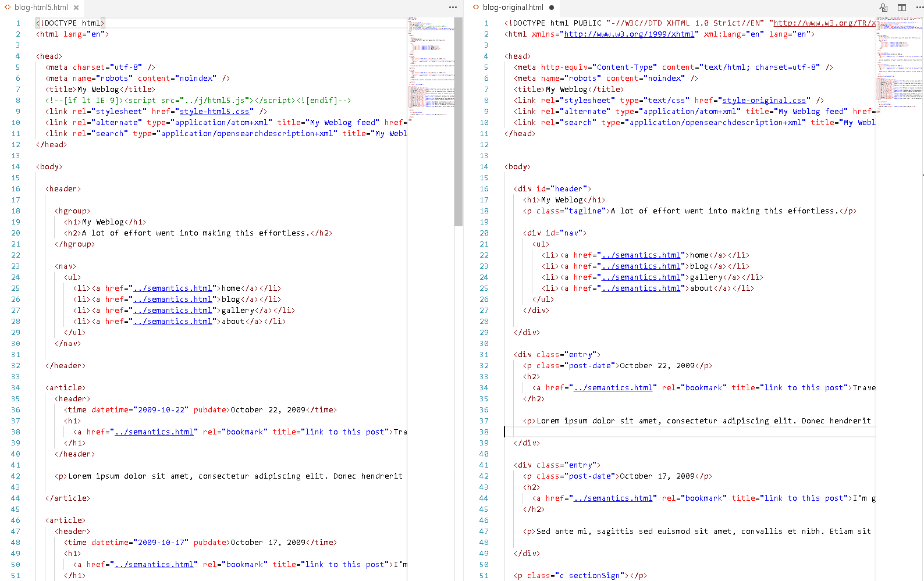Click the '<nav>' opening tag in left editor
Image resolution: width=924 pixels, height=581 pixels.
(x=66, y=266)
